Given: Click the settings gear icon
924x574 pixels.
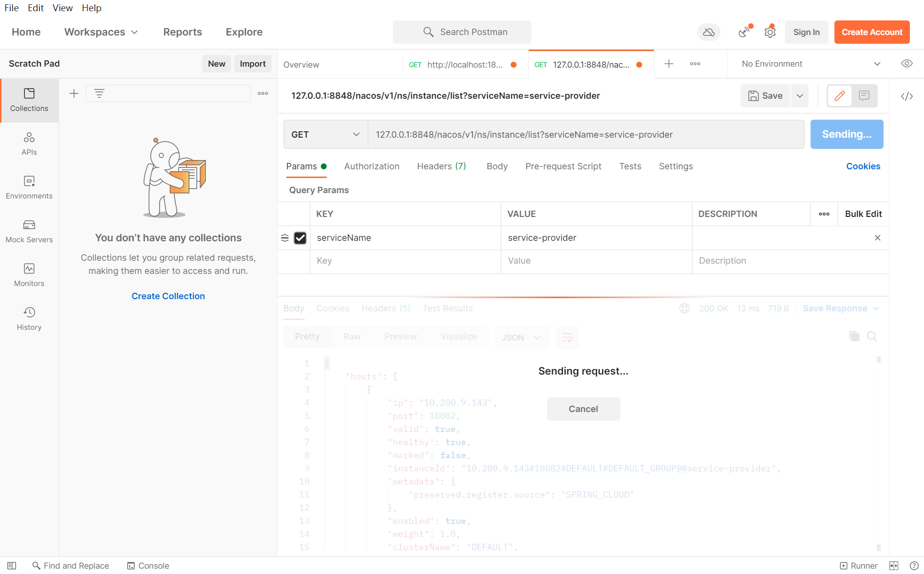Looking at the screenshot, I should click(x=770, y=32).
